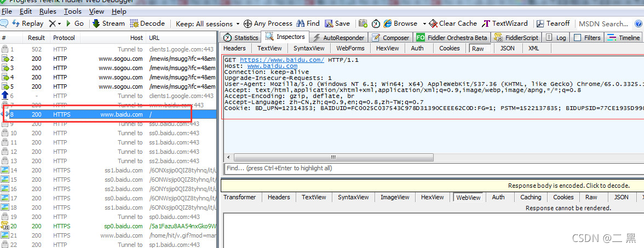Select request SyntaxView tab
The image size is (644, 248).
click(x=309, y=48)
